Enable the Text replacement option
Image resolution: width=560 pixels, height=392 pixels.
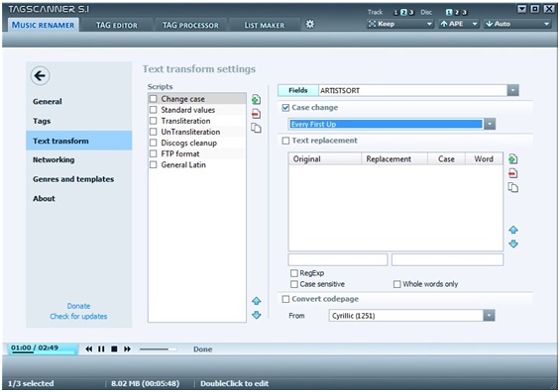tap(285, 141)
